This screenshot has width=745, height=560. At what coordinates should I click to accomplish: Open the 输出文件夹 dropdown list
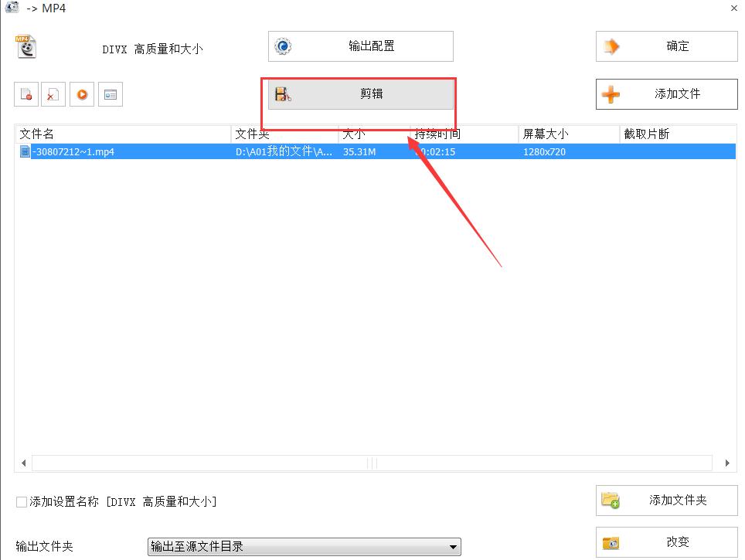point(301,546)
